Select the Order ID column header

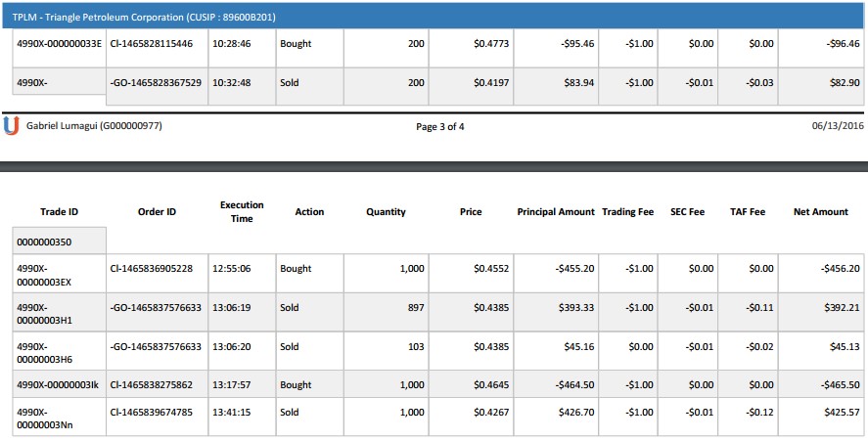[157, 212]
